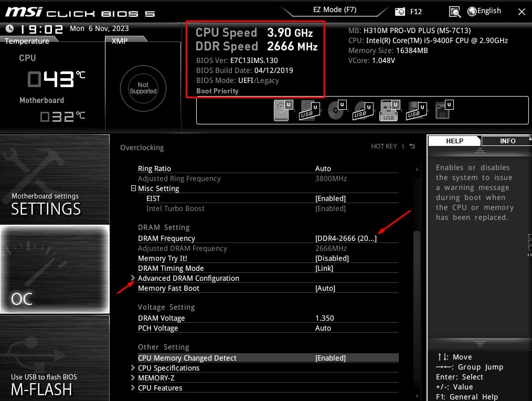532x401 pixels.
Task: Click the date Mon 6 Nov, 2023
Action: pos(99,28)
